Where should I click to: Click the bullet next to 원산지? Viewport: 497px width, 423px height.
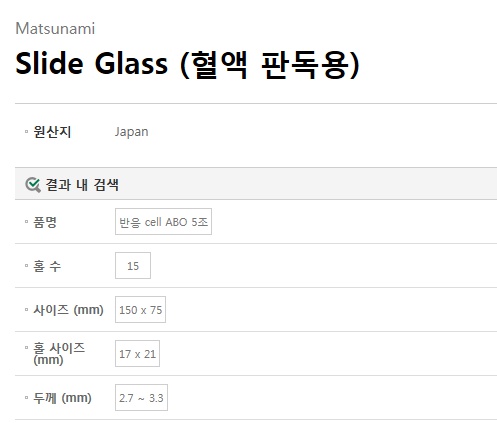click(26, 132)
